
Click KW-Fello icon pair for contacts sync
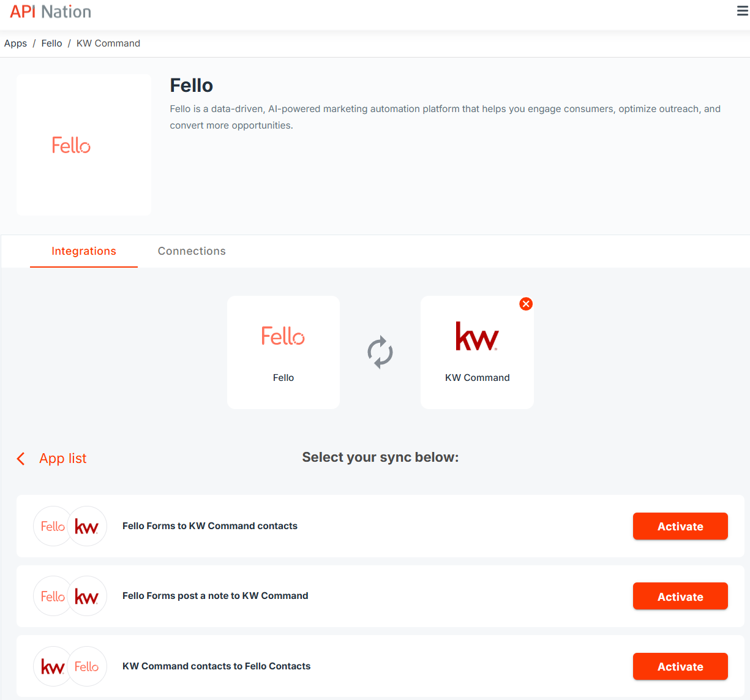(x=70, y=666)
